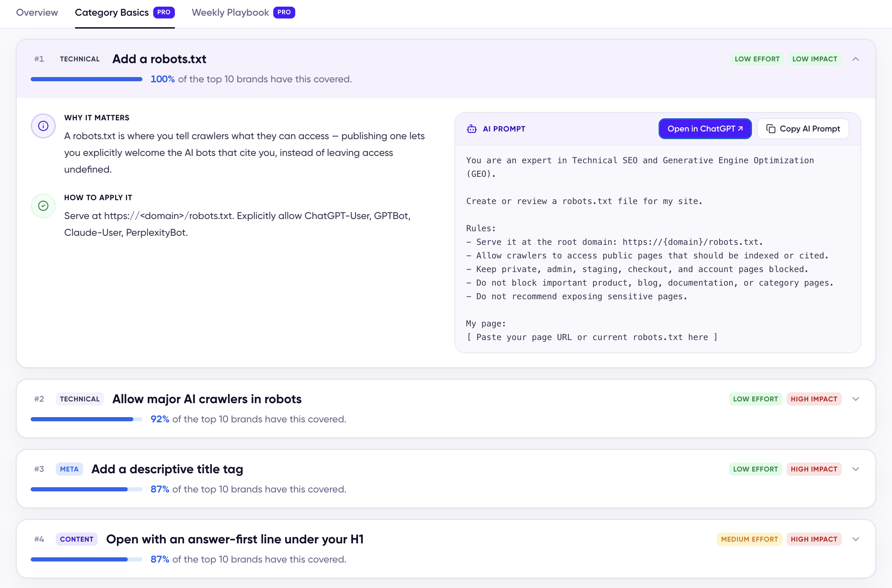The height and width of the screenshot is (588, 892).
Task: Click LOW EFFORT badge on title tag card
Action: tap(756, 469)
